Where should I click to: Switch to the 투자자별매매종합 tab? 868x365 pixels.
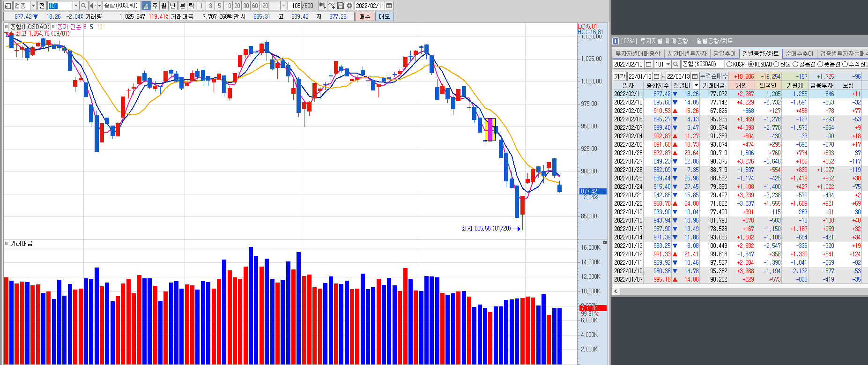point(638,53)
